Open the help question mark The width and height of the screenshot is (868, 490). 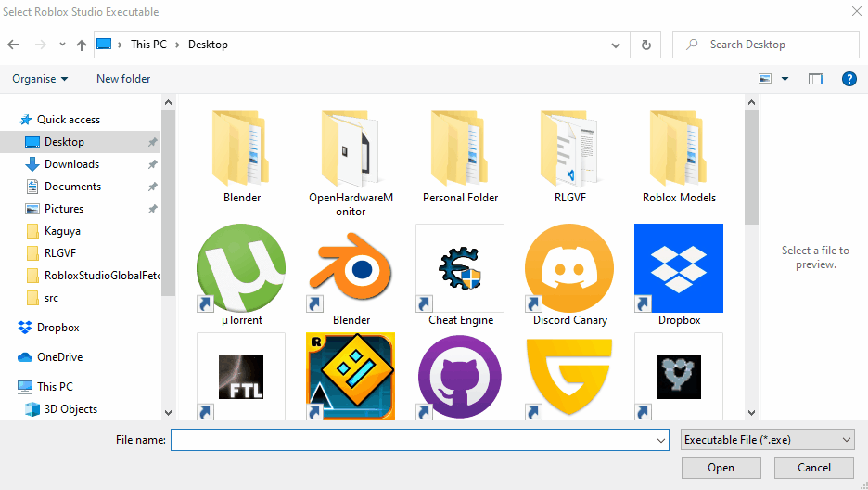[849, 79]
